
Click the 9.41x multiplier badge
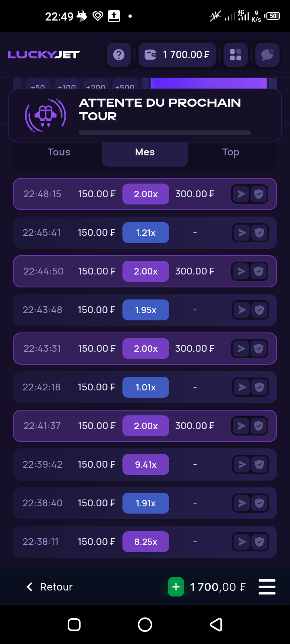pyautogui.click(x=146, y=464)
